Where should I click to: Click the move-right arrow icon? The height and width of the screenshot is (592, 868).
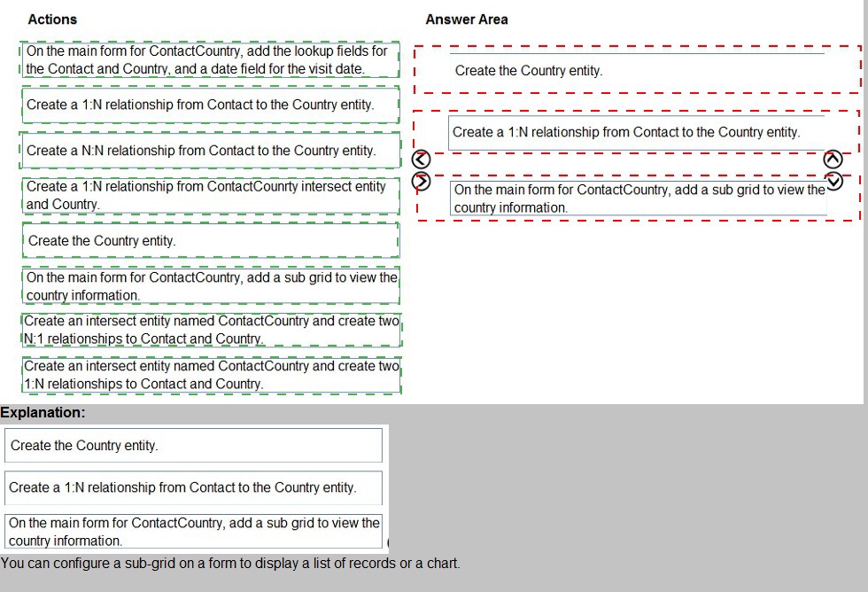[x=421, y=181]
